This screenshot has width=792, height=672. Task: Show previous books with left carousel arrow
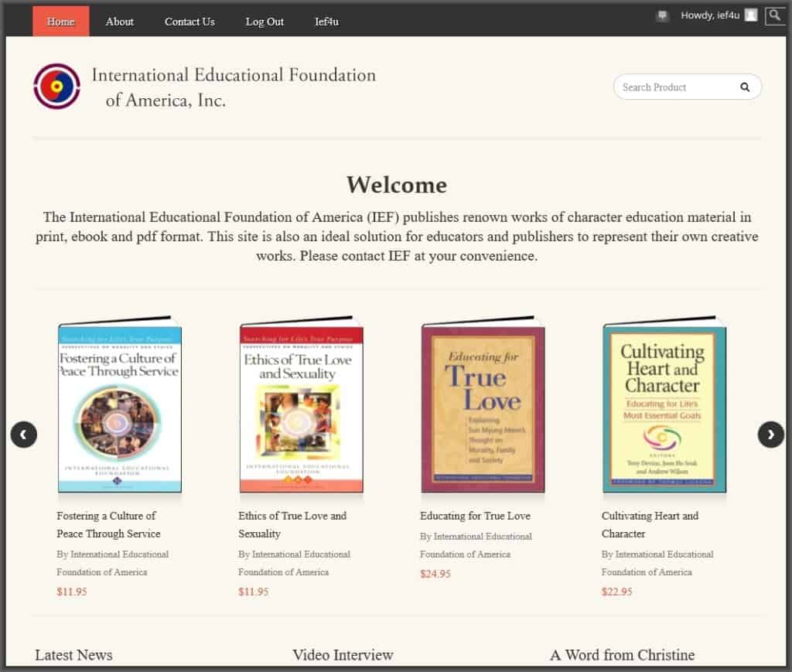pyautogui.click(x=24, y=435)
